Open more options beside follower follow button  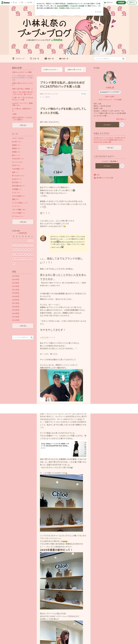(122, 166)
